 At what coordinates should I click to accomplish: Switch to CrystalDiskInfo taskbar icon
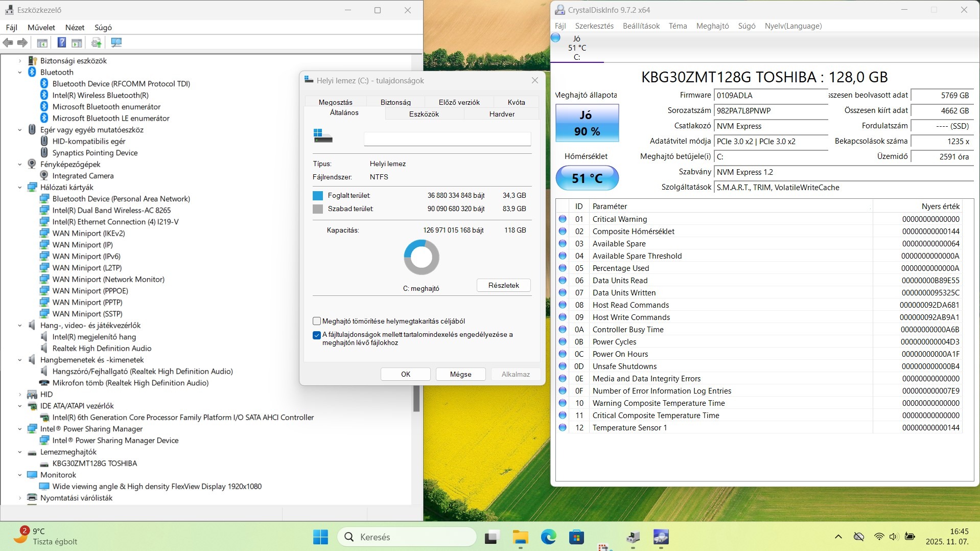click(661, 537)
